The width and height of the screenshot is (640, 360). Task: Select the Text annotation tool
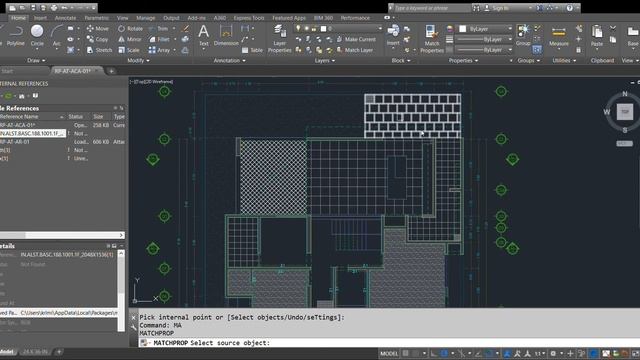pos(203,35)
